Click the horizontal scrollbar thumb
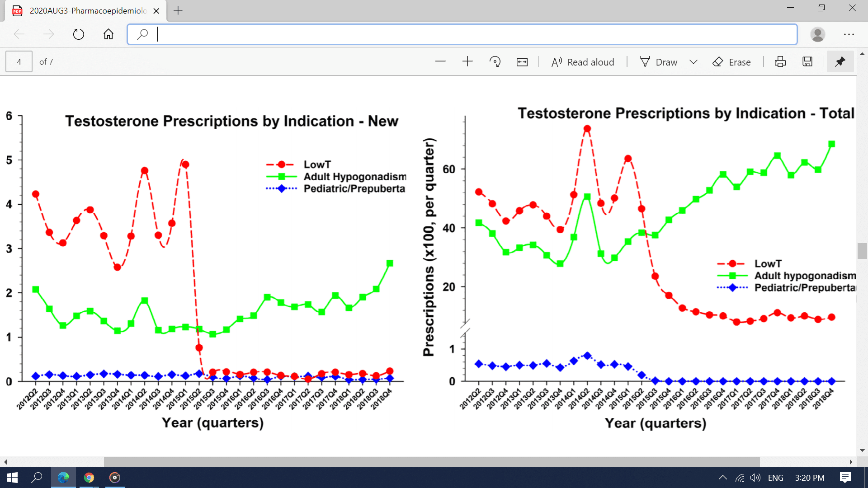Viewport: 868px width, 488px height. tap(432, 462)
